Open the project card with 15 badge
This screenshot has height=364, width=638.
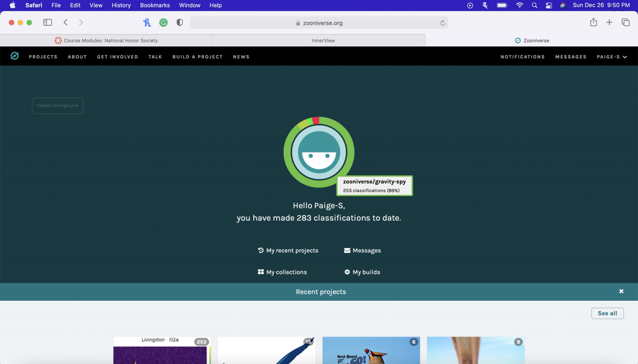click(x=267, y=350)
